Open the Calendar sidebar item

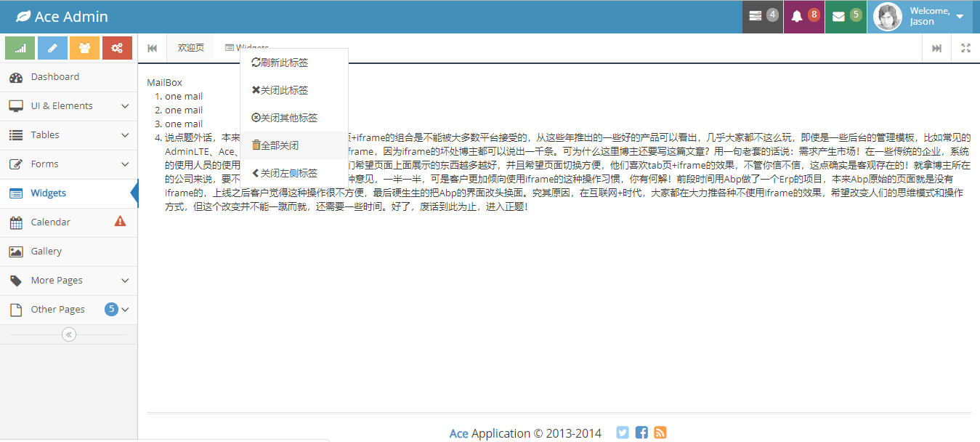point(68,222)
